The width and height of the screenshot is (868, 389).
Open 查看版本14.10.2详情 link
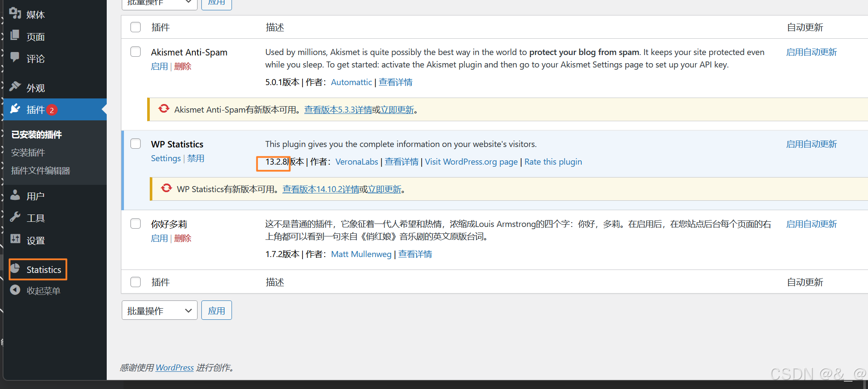321,189
